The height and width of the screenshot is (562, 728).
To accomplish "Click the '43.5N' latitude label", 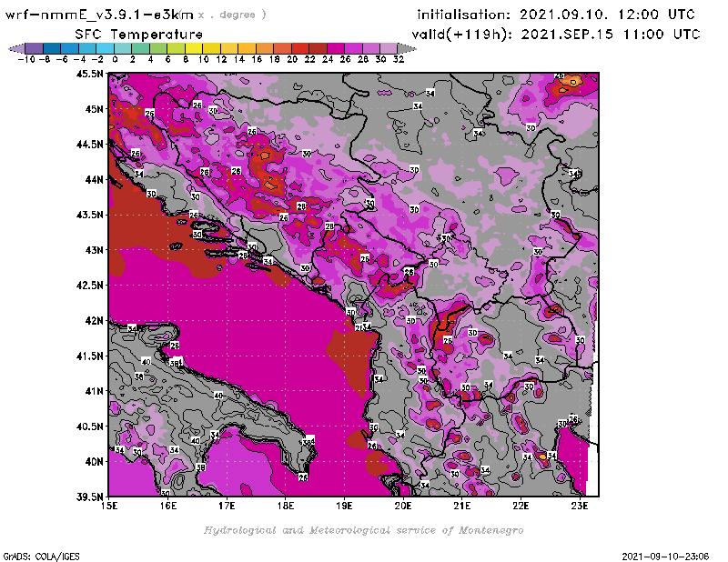I will pos(89,215).
